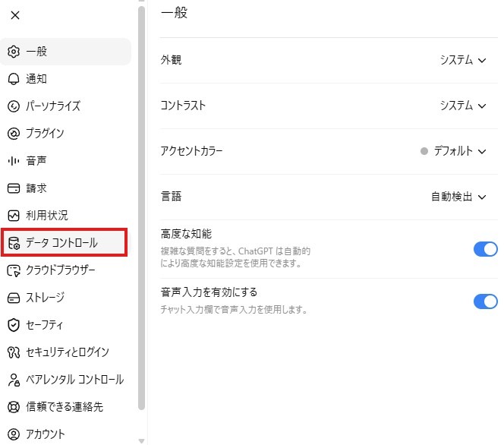The image size is (504, 445).
Task: Close the settings panel with the X
Action: click(15, 15)
